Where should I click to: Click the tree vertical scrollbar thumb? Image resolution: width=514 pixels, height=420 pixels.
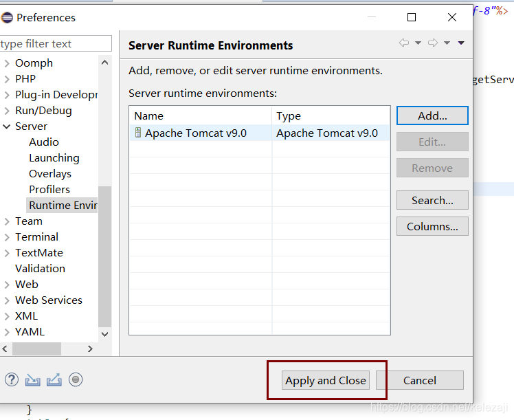105,256
